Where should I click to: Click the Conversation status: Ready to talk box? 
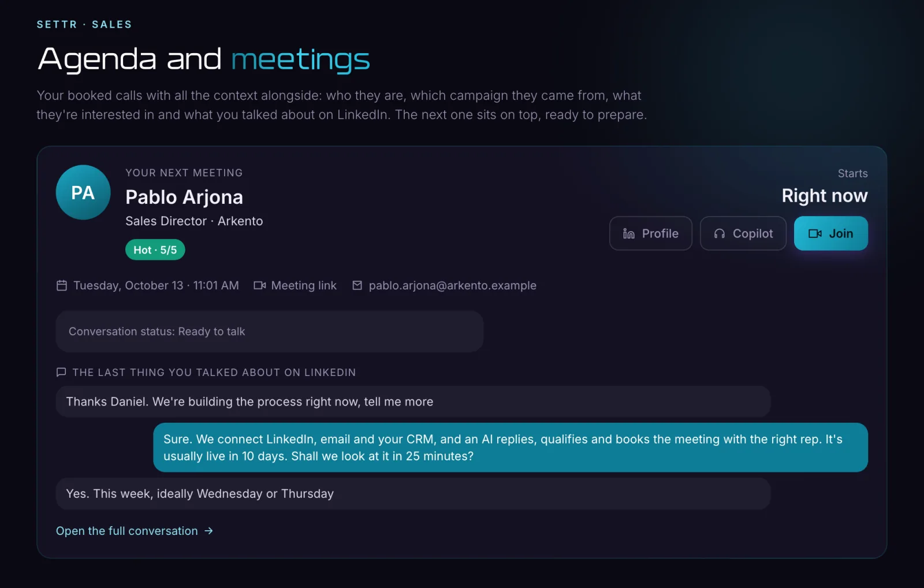tap(270, 332)
